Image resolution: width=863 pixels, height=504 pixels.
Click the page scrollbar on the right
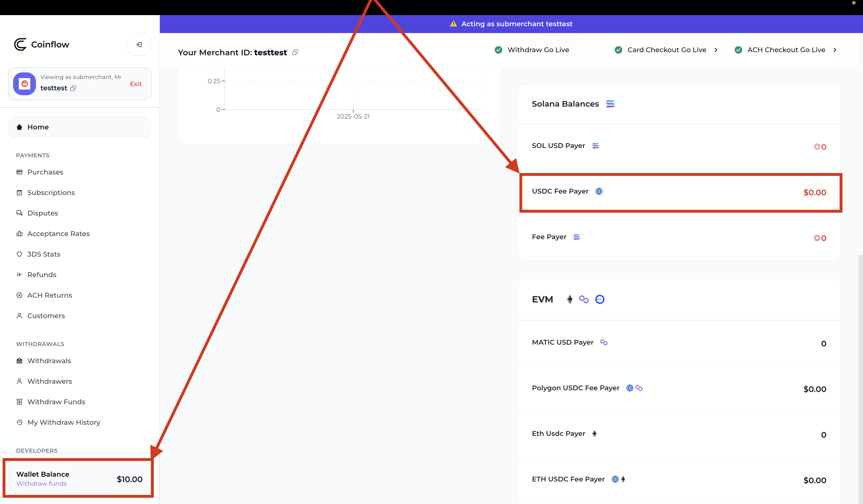tap(860, 376)
